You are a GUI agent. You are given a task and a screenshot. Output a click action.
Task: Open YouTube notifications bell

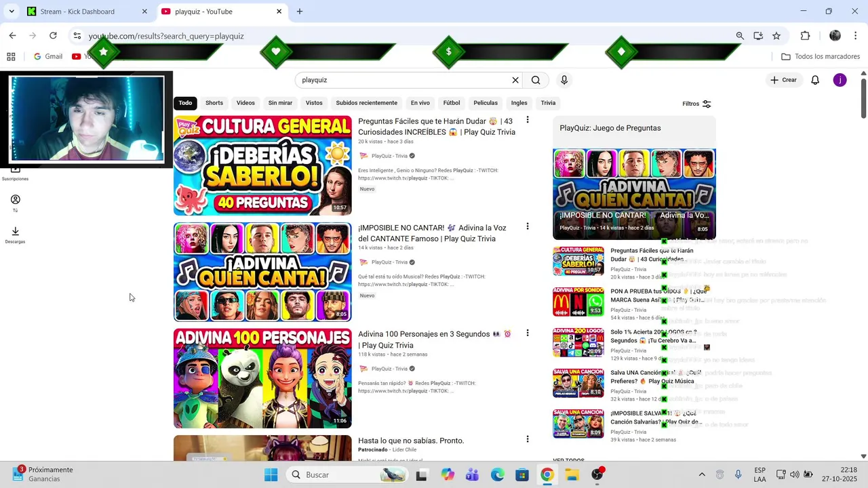point(815,80)
